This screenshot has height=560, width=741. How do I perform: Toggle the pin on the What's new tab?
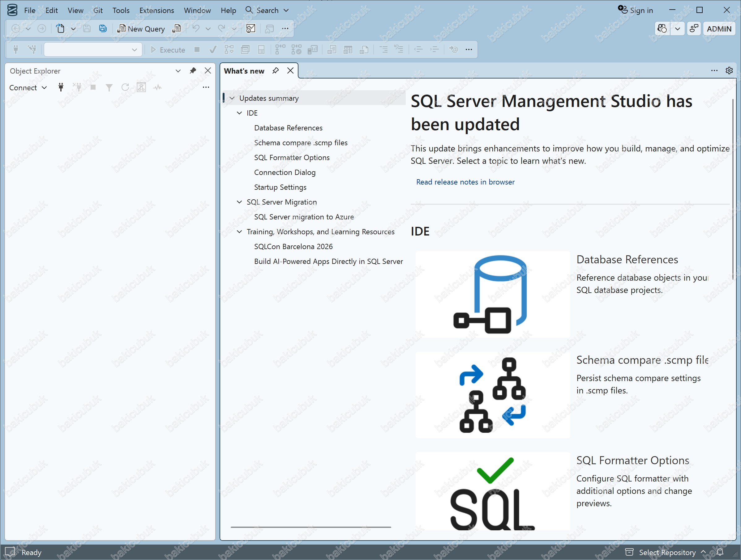(x=275, y=71)
